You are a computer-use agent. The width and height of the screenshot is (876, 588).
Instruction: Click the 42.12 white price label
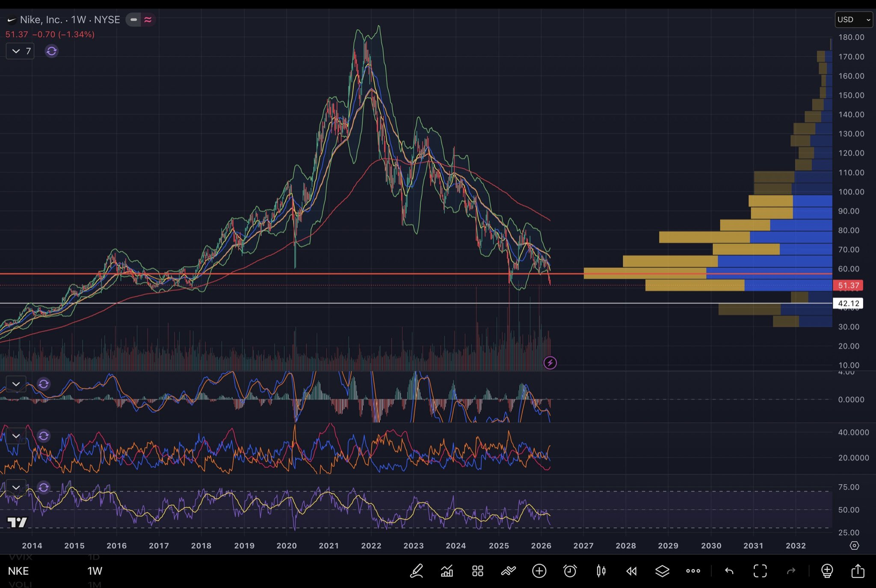[x=848, y=304]
